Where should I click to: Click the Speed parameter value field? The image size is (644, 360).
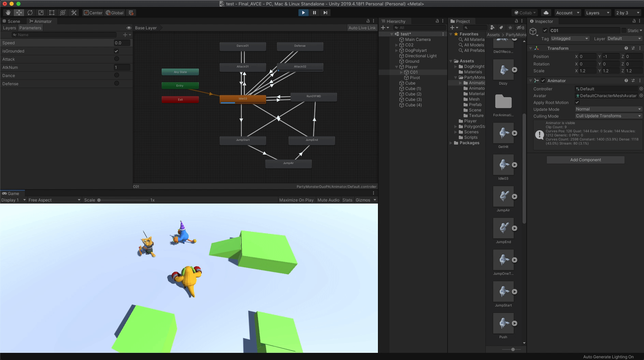tap(122, 43)
